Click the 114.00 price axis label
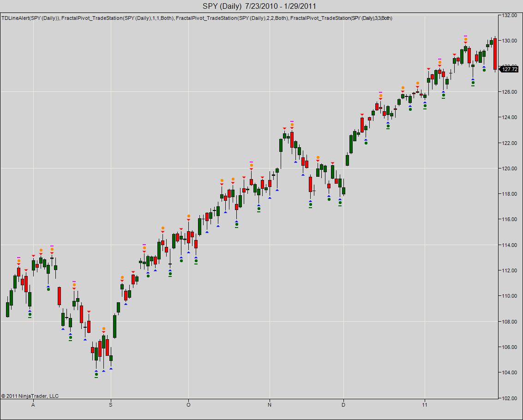This screenshot has width=523, height=420. 510,245
